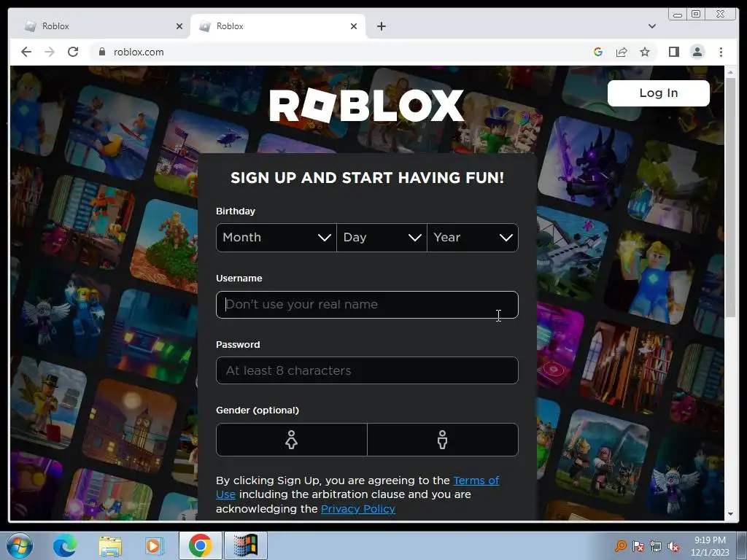
Task: Open the Action Center flag icon
Action: coord(638,546)
